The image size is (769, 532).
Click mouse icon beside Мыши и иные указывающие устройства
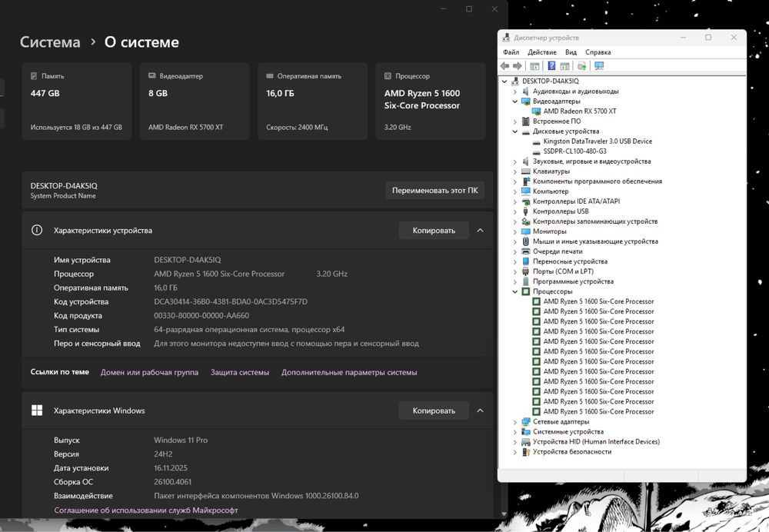point(526,241)
